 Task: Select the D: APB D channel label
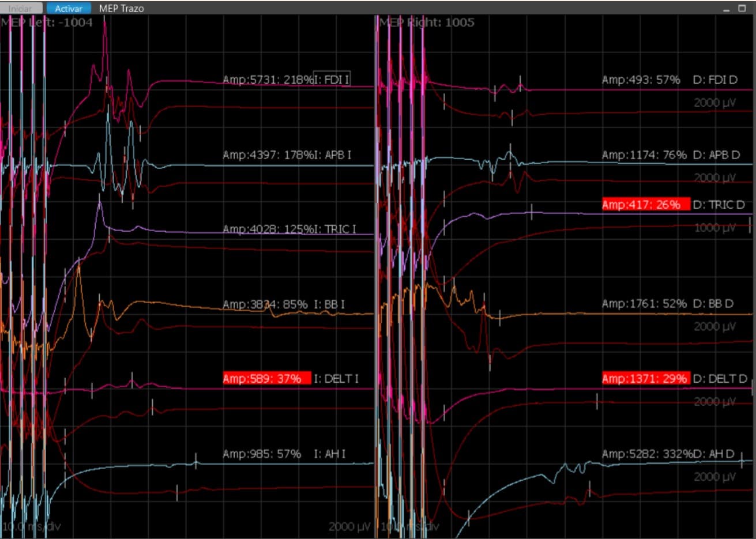pos(716,155)
